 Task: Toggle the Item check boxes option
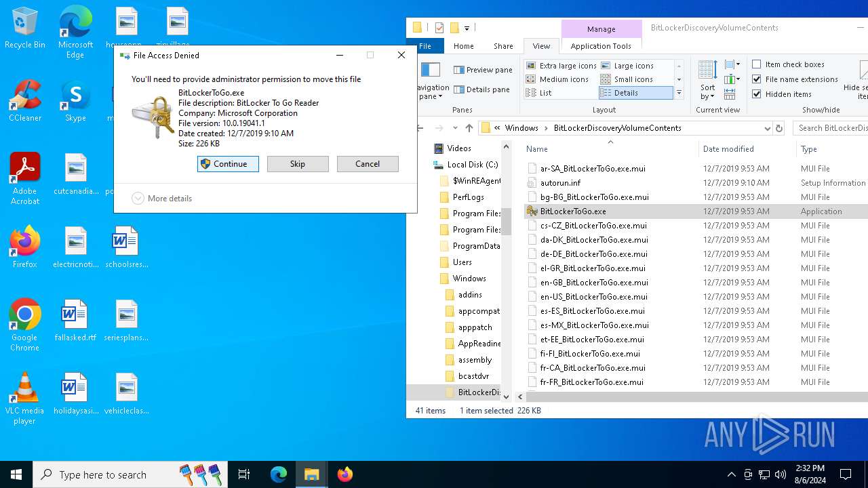coord(789,64)
